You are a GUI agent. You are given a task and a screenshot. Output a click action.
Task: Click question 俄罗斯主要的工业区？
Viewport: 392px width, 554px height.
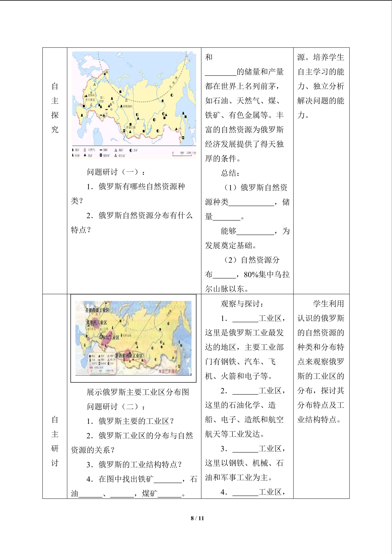pos(131,421)
